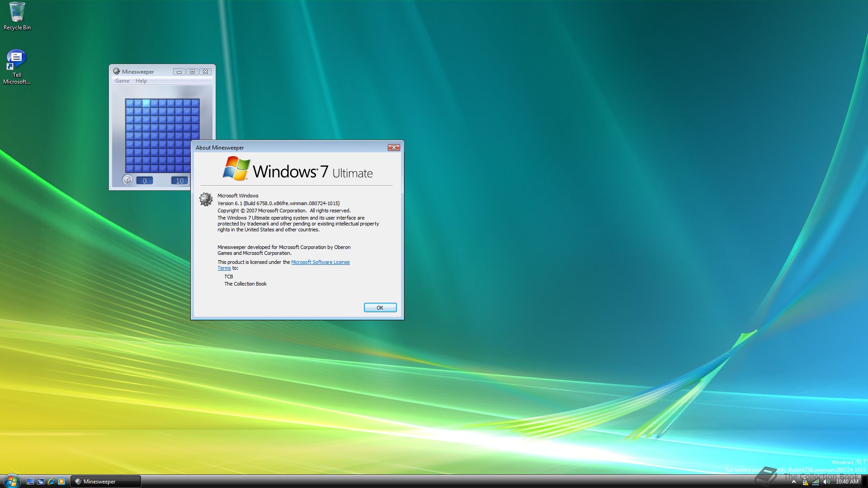Open the volume speaker tray icon
This screenshot has height=488, width=868.
[x=826, y=482]
